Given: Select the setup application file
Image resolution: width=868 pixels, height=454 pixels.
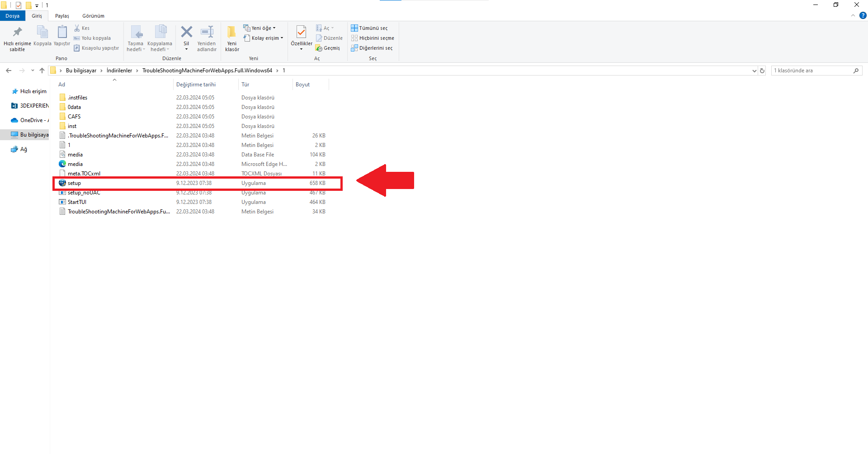Looking at the screenshot, I should 74,183.
